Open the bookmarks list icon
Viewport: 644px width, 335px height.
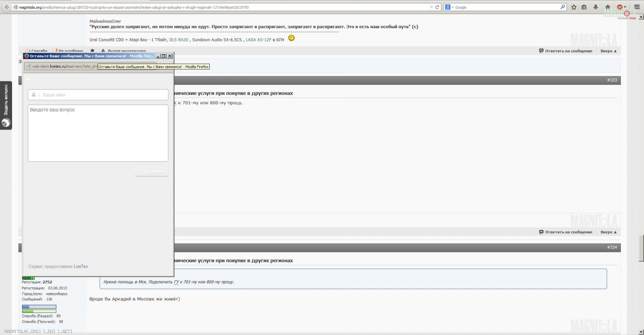(584, 7)
